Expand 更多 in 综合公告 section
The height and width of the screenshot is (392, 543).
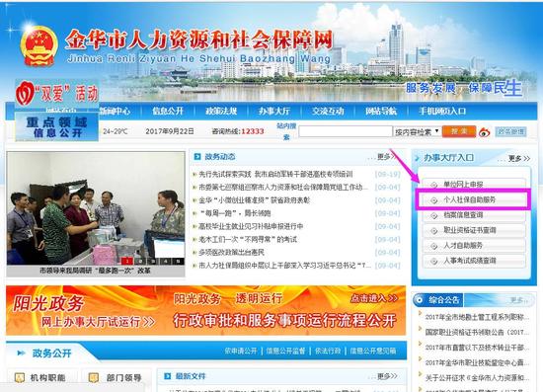tap(518, 300)
